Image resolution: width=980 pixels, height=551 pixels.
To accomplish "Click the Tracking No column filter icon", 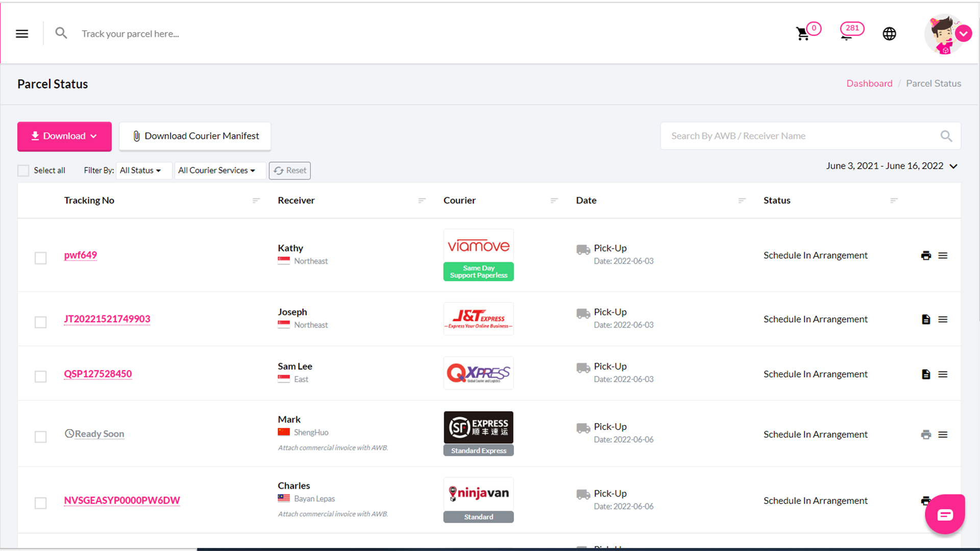I will click(256, 201).
